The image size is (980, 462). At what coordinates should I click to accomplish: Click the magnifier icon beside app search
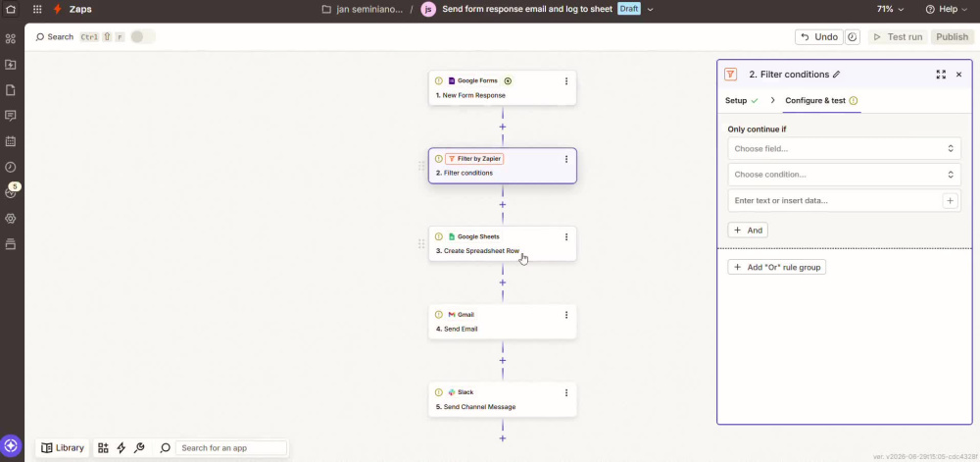click(x=165, y=447)
